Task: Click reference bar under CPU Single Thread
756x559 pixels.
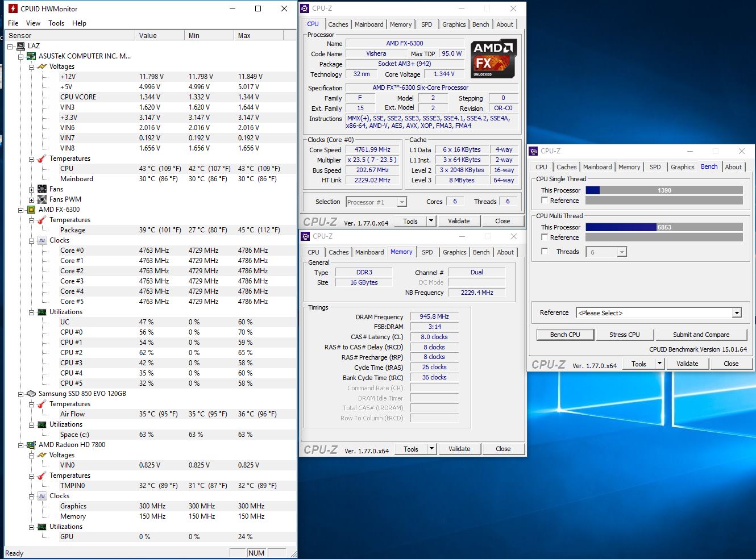Action: click(x=664, y=201)
